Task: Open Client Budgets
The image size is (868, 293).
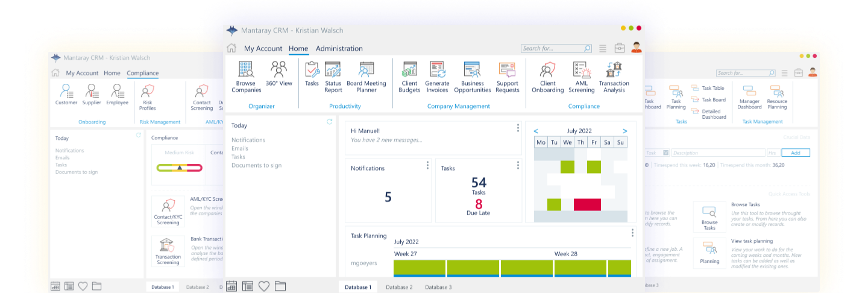Action: point(410,77)
